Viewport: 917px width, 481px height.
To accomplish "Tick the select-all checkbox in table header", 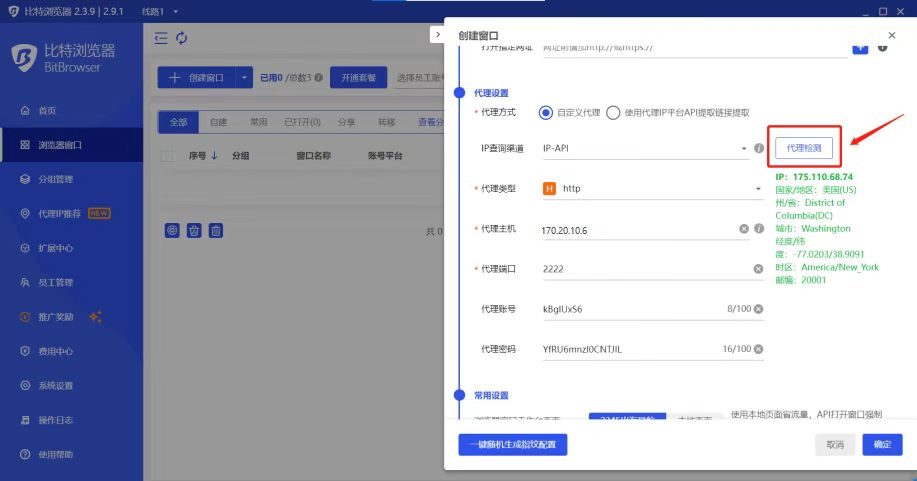I will click(x=168, y=156).
